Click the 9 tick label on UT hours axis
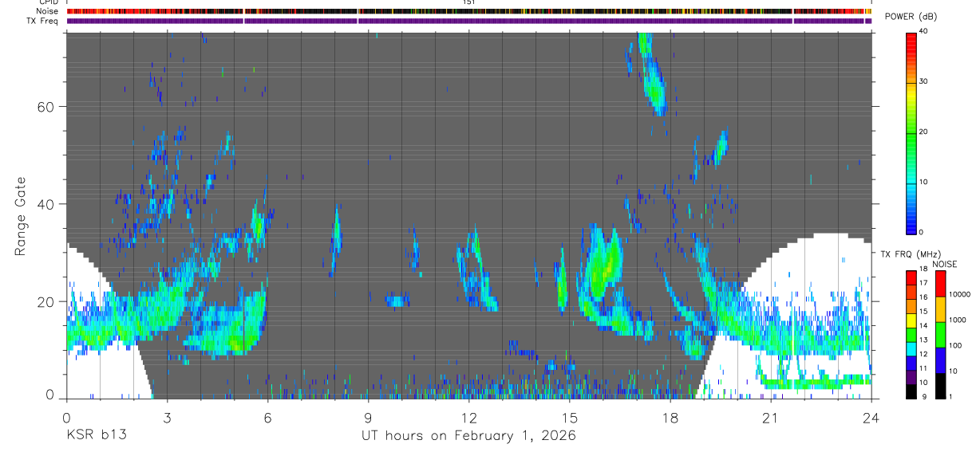 coord(368,417)
